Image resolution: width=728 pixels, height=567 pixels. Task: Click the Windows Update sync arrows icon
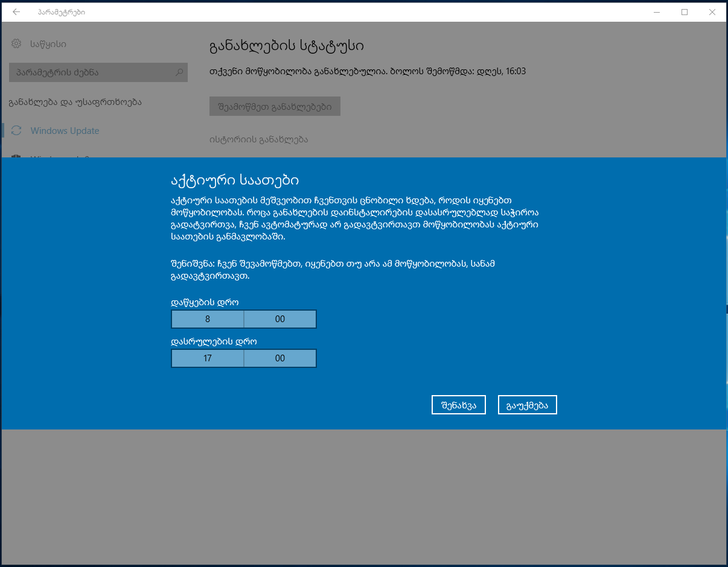tap(16, 131)
